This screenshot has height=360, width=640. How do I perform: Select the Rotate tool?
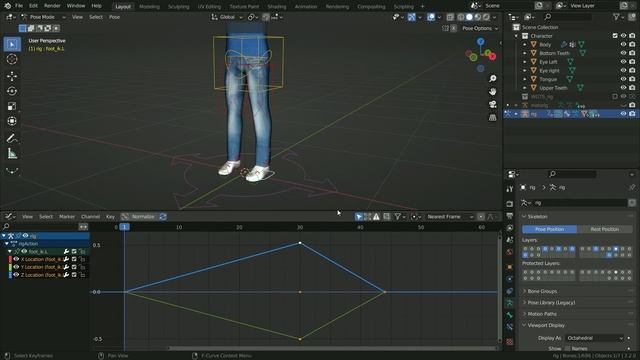(x=12, y=91)
